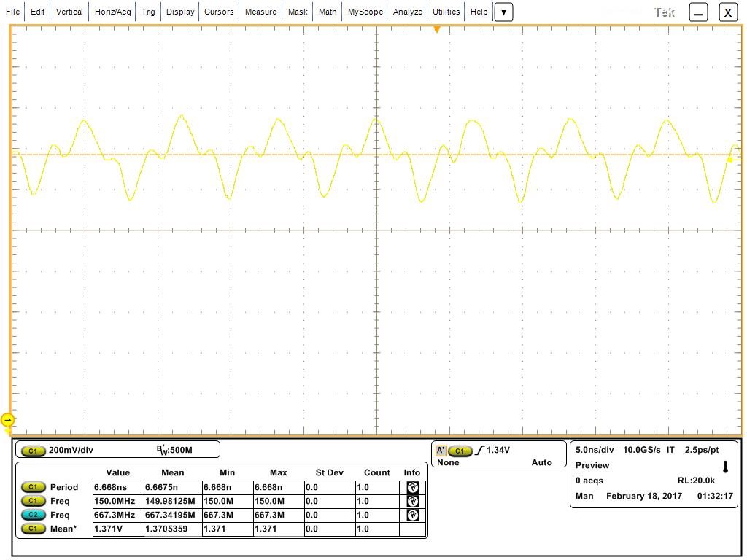Click the C2 badge in Freq row
Image resolution: width=747 pixels, height=560 pixels.
(33, 515)
